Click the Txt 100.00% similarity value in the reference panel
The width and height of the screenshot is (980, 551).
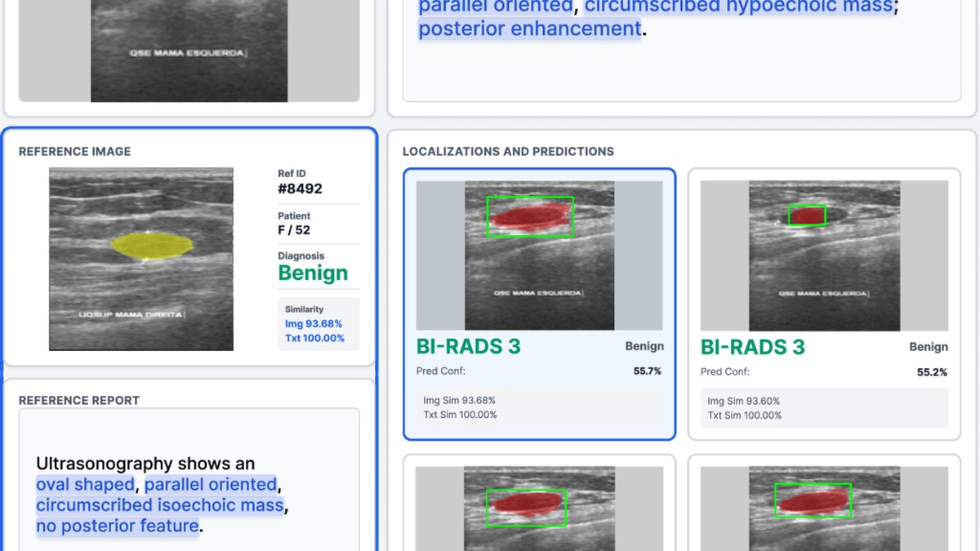point(314,338)
